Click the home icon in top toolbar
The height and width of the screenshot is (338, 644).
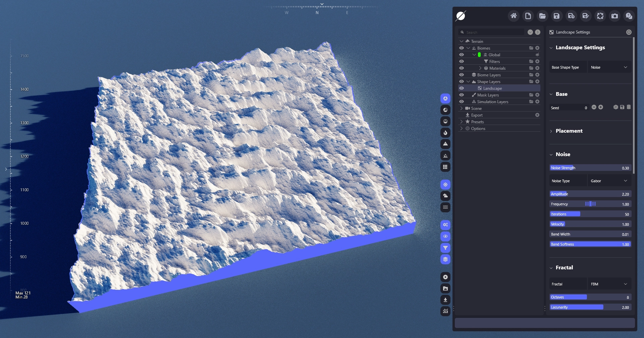[x=514, y=16]
